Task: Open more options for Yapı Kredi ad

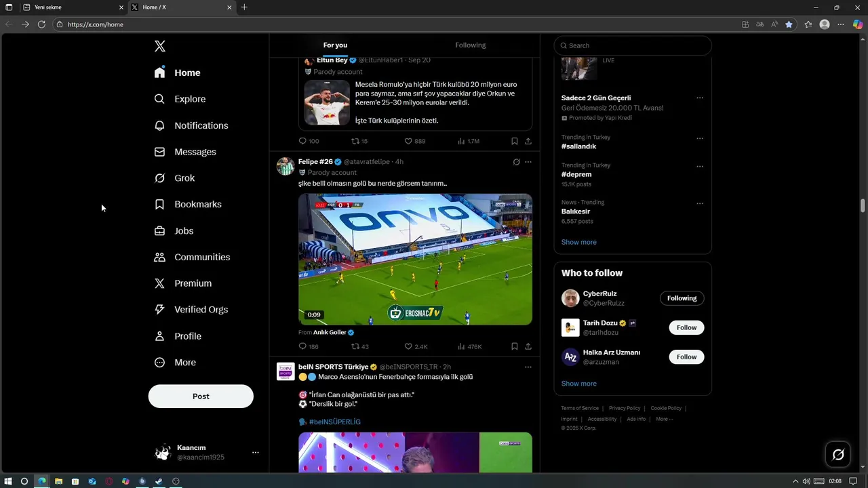Action: click(x=700, y=98)
